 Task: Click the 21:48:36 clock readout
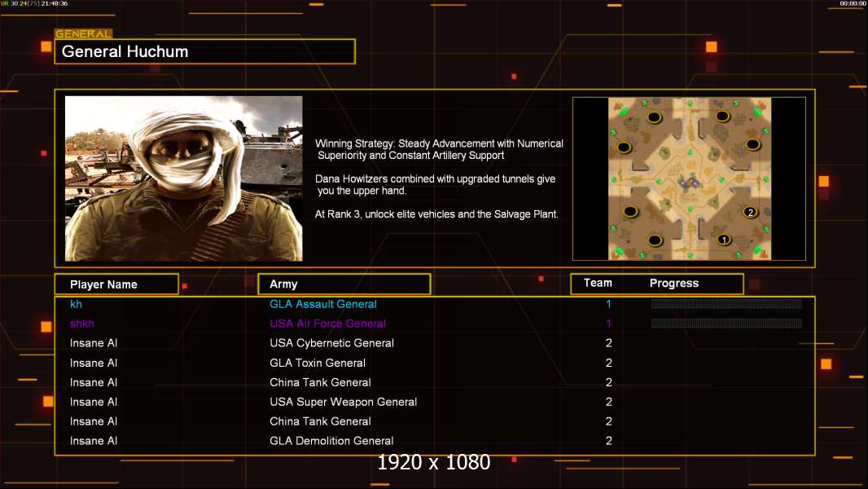[55, 3]
